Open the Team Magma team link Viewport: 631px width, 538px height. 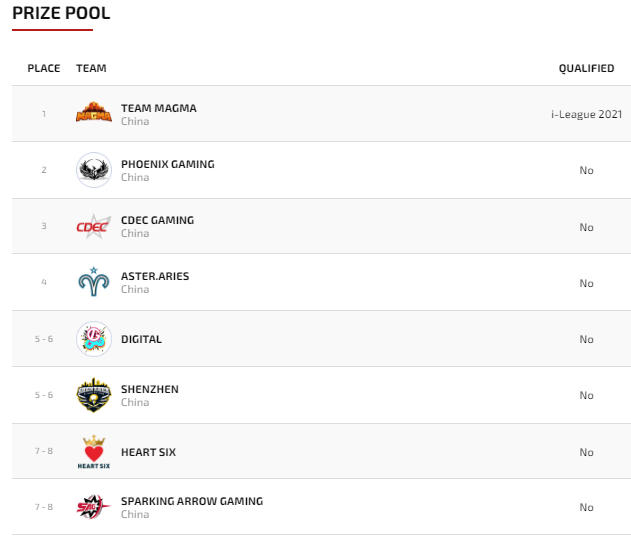tap(158, 108)
